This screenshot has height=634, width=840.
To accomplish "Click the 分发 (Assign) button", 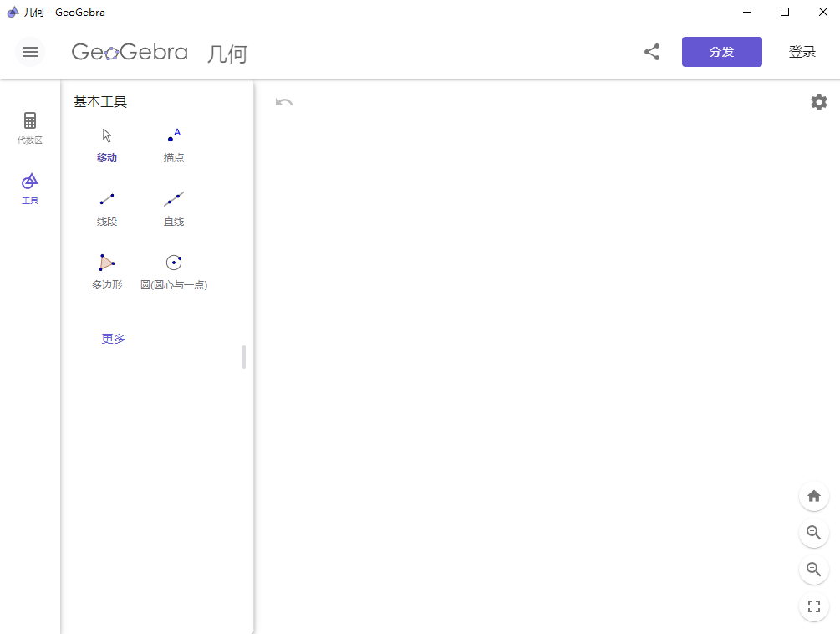I will click(x=722, y=52).
